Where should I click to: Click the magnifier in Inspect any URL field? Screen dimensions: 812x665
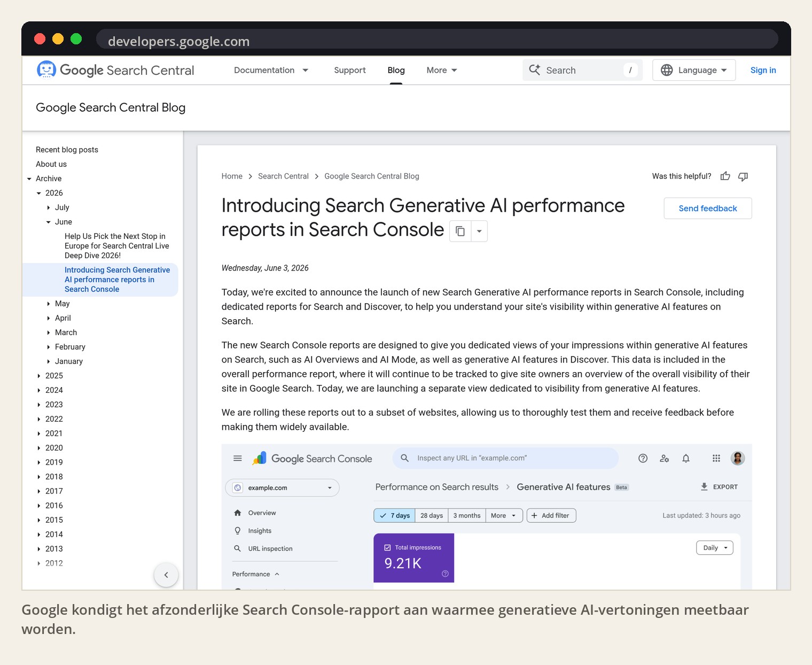pyautogui.click(x=405, y=458)
